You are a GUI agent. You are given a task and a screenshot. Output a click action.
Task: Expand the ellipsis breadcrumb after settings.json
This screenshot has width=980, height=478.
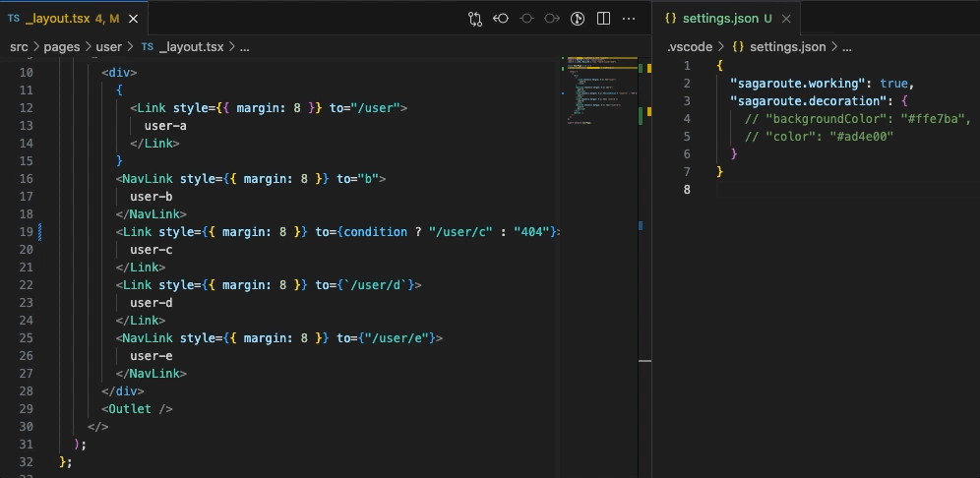(x=847, y=47)
